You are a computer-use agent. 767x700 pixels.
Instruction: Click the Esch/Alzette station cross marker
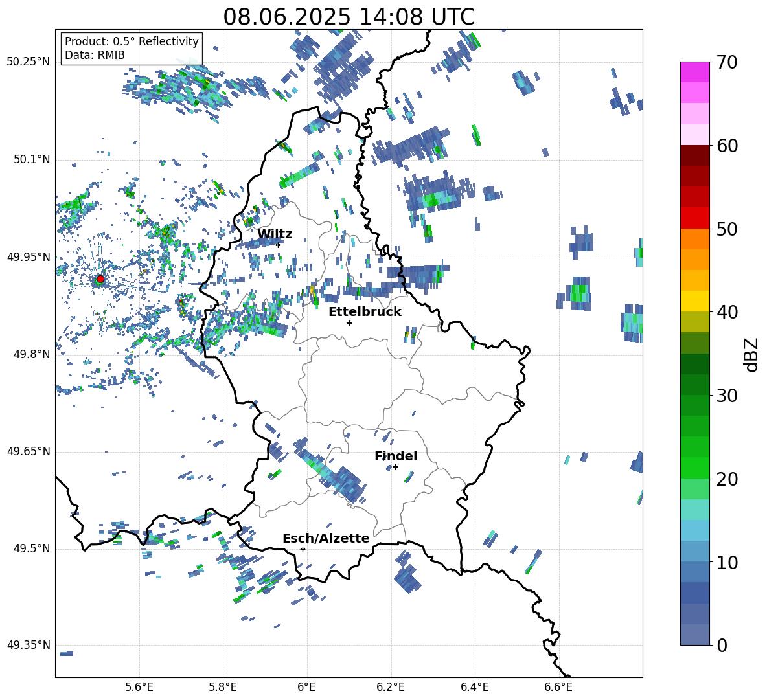303,549
